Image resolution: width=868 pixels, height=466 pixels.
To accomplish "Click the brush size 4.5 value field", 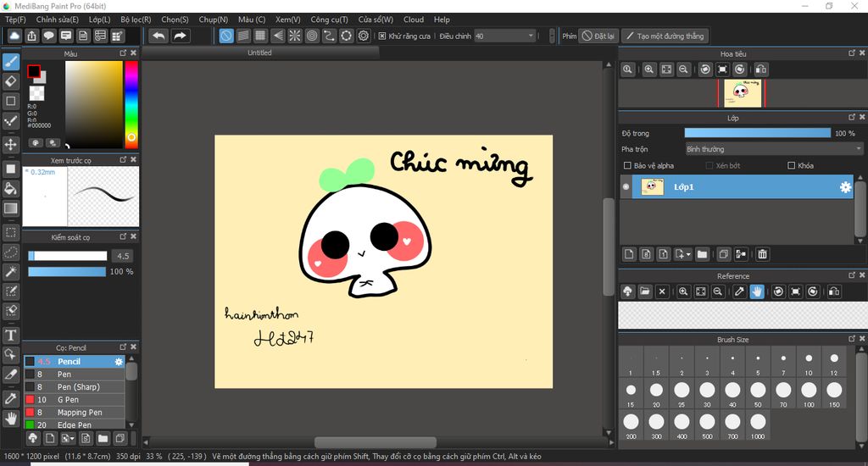I will (x=123, y=256).
